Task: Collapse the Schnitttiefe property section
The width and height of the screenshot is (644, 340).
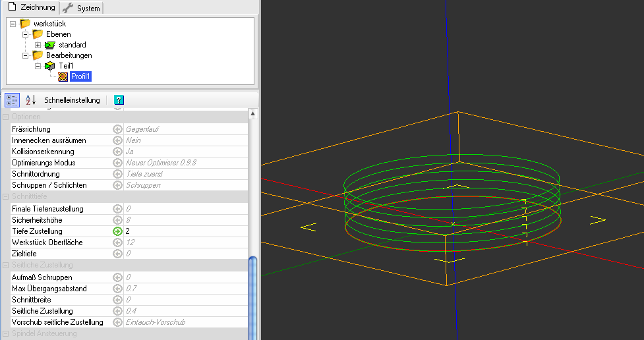Action: (x=6, y=197)
